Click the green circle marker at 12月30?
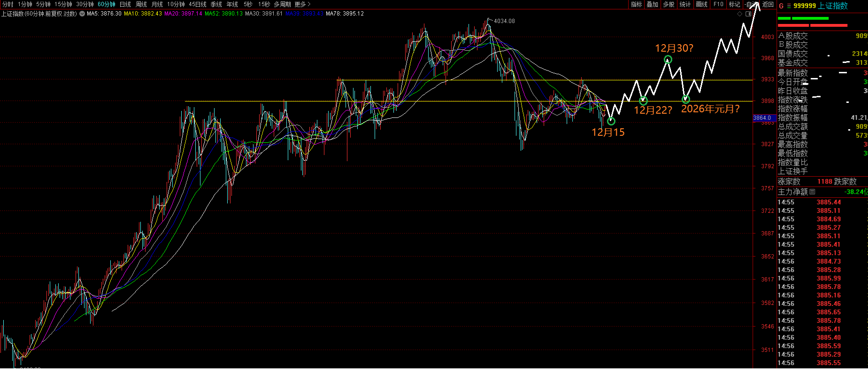This screenshot has height=374, width=868. (668, 60)
